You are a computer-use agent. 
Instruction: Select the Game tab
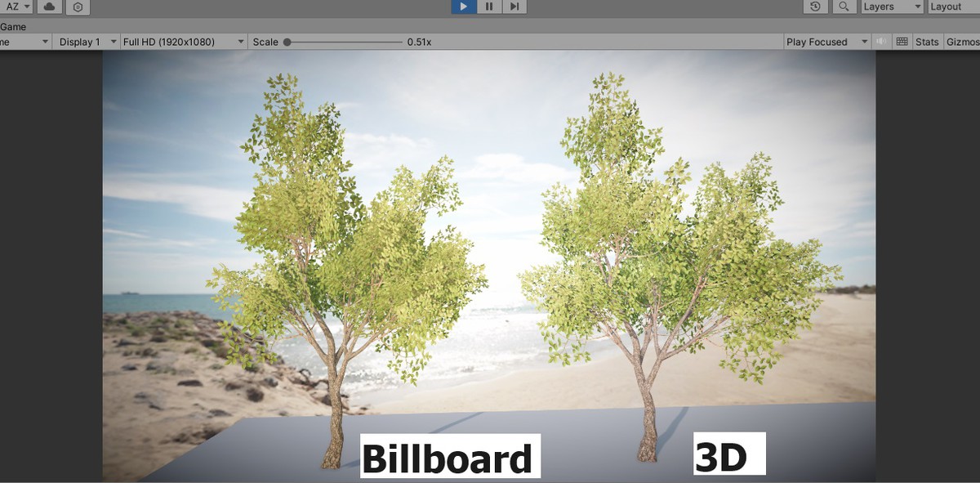tap(12, 27)
